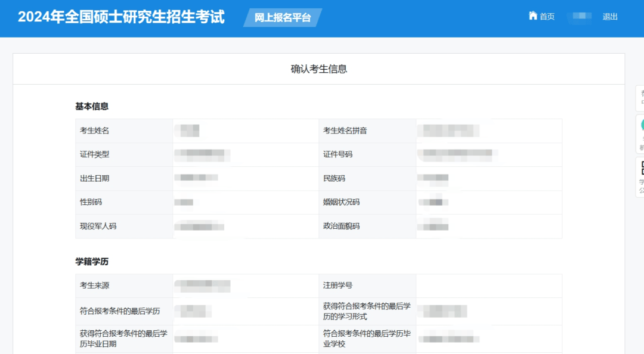Click the 确认考生信息 page heading
The height and width of the screenshot is (354, 644).
(318, 69)
